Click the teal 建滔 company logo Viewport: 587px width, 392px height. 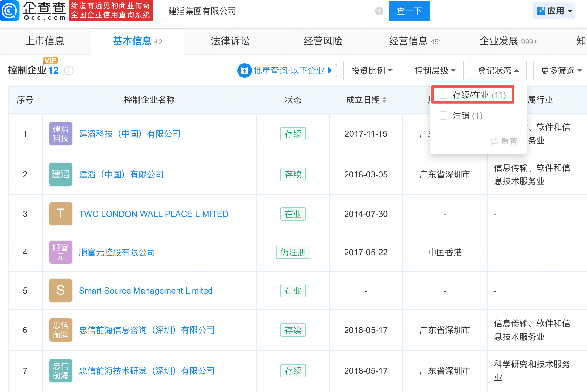(61, 174)
